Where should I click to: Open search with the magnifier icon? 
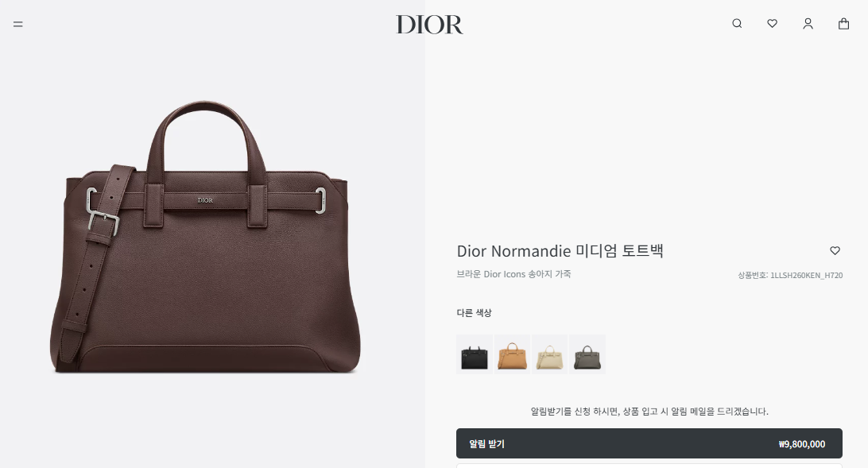(x=737, y=23)
